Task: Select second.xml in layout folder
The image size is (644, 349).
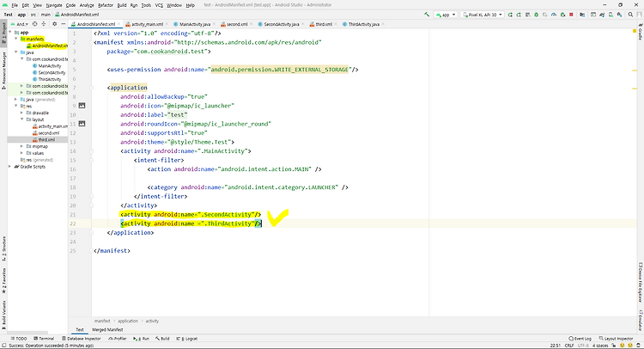Action: 46,132
